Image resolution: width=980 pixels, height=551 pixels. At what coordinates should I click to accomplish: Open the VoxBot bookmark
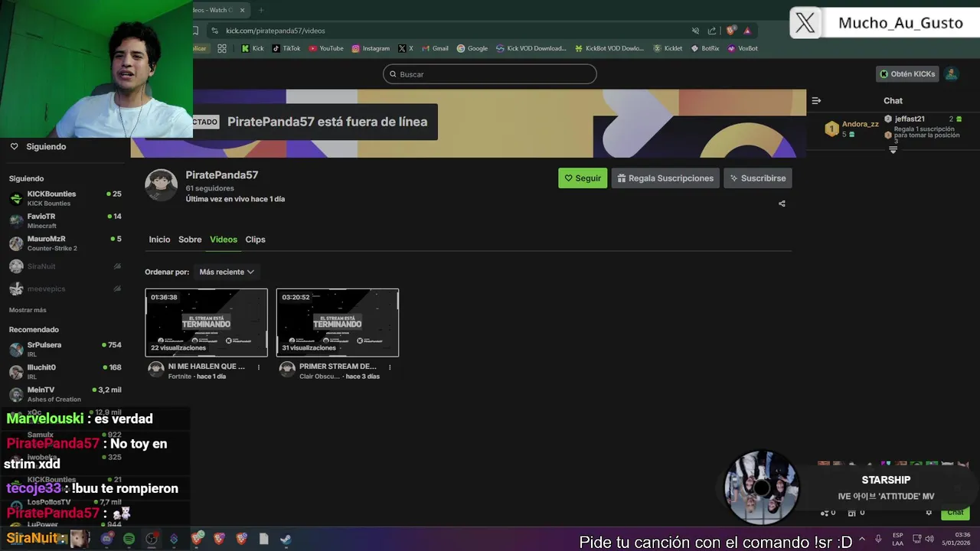coord(743,48)
